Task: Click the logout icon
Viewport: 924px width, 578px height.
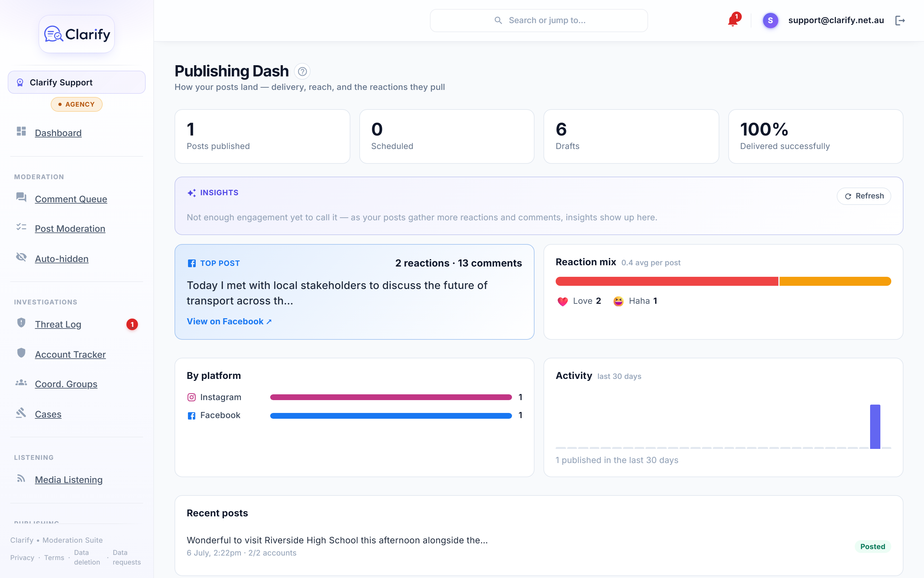Action: click(x=900, y=20)
